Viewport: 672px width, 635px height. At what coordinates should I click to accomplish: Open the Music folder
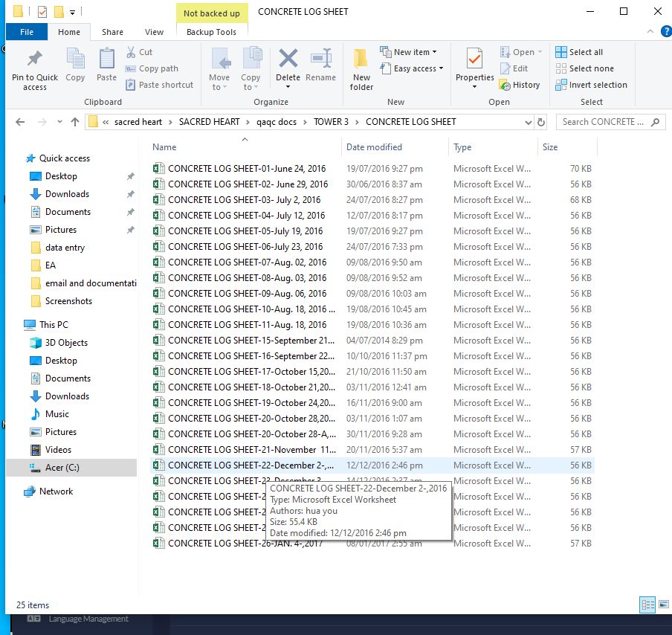point(57,414)
